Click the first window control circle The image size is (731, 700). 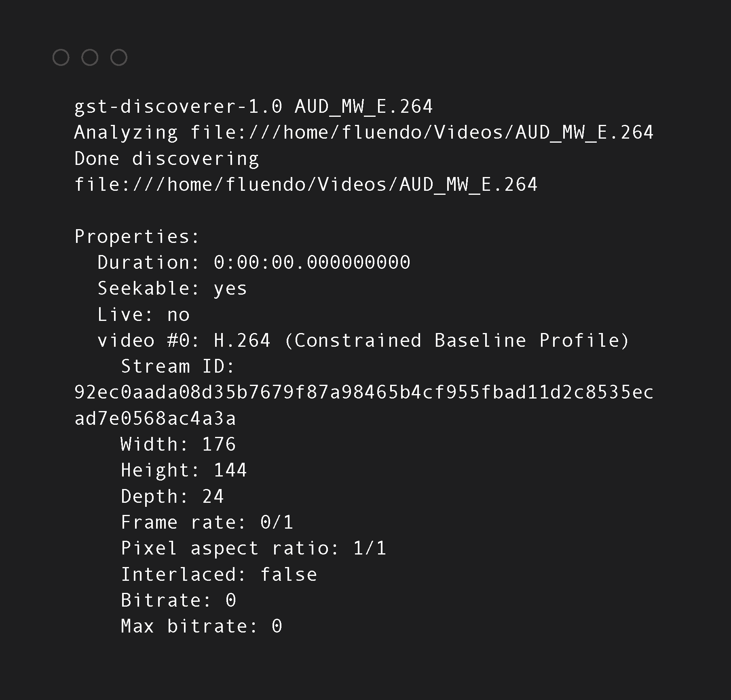(61, 58)
